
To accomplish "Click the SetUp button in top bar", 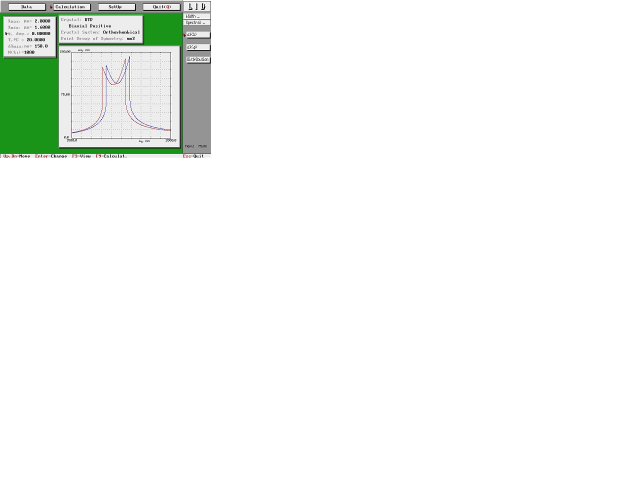I will (116, 7).
